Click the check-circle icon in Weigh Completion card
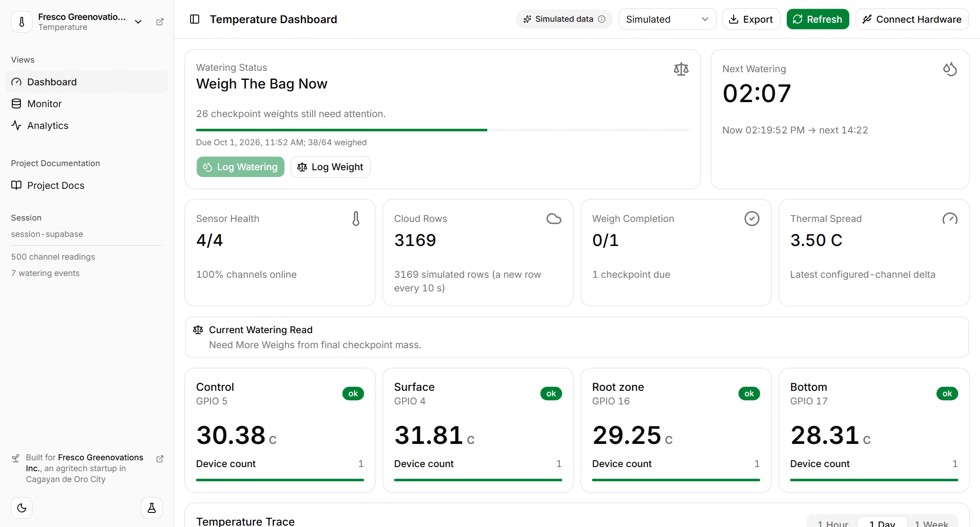980x527 pixels. (752, 219)
